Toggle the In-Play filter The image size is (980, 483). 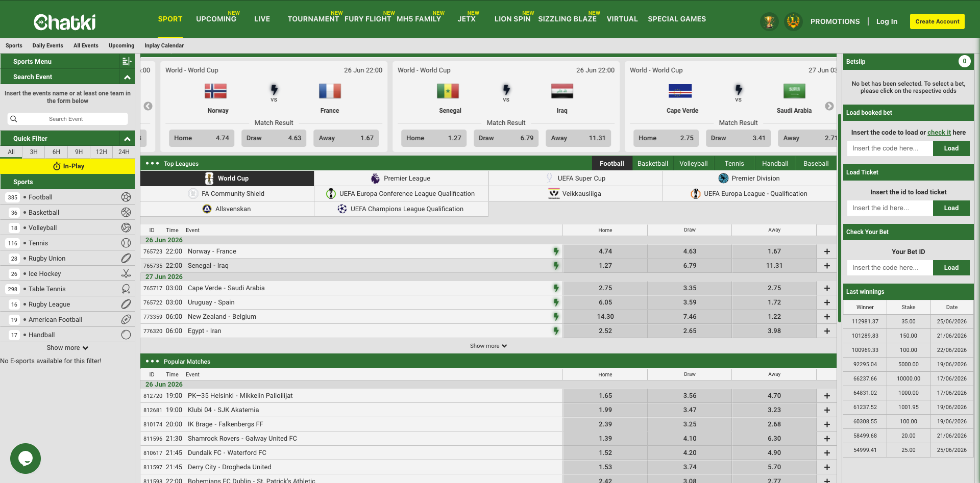[x=67, y=166]
